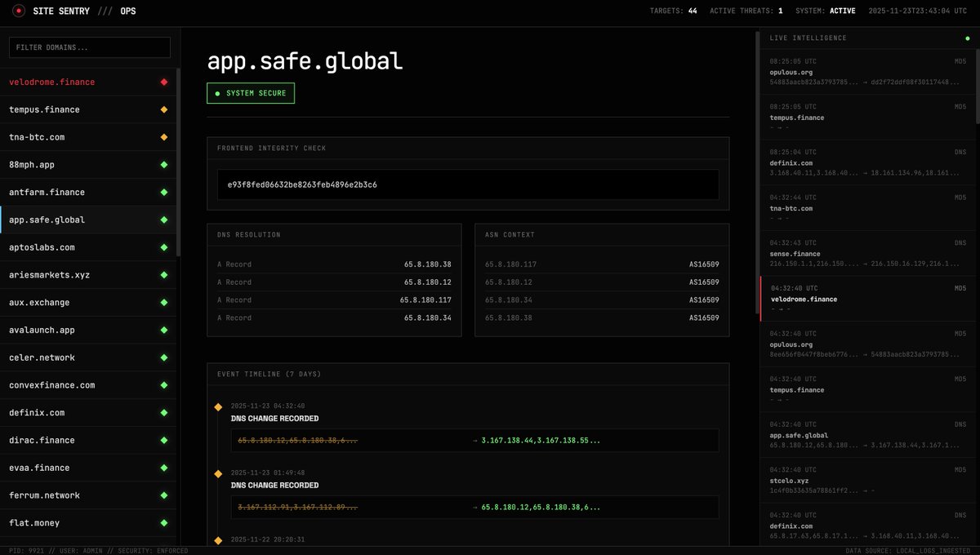Screen dimensions: 980x555
Task: Click the Site Sentry red logo icon
Action: point(19,11)
